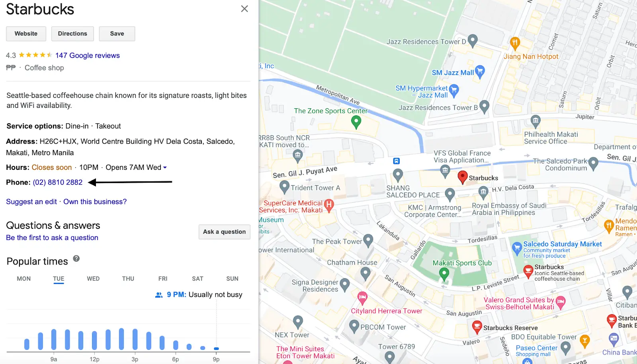
Task: Save the Starbucks location
Action: click(117, 34)
